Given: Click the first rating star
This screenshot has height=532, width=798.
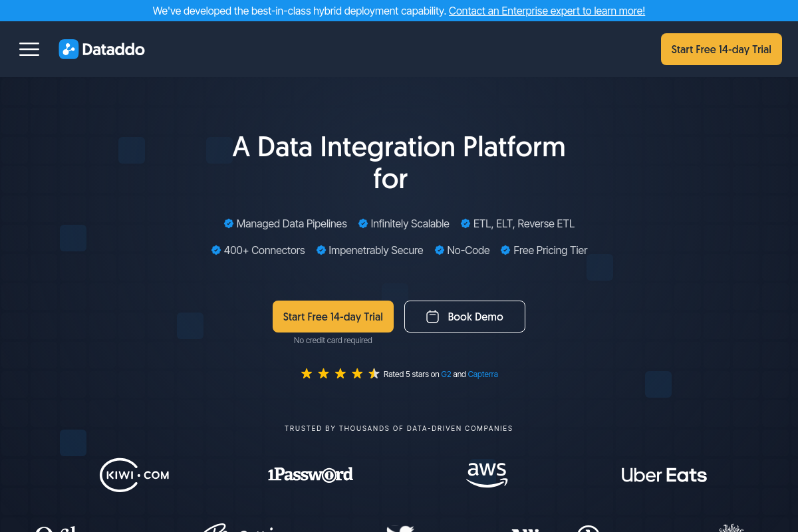Looking at the screenshot, I should [307, 374].
